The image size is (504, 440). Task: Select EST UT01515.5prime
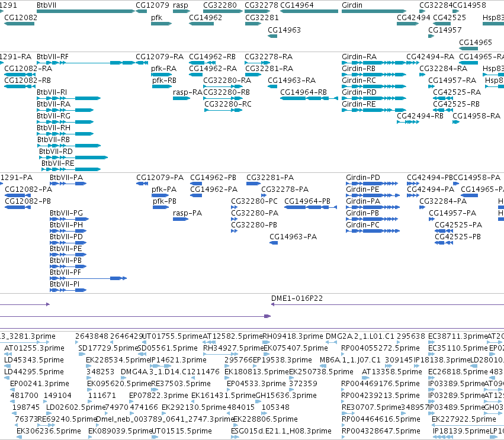point(182,431)
